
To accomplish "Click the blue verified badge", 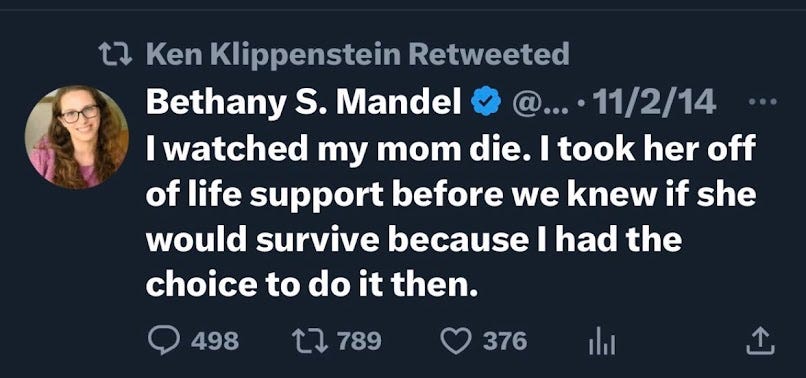I will (486, 103).
